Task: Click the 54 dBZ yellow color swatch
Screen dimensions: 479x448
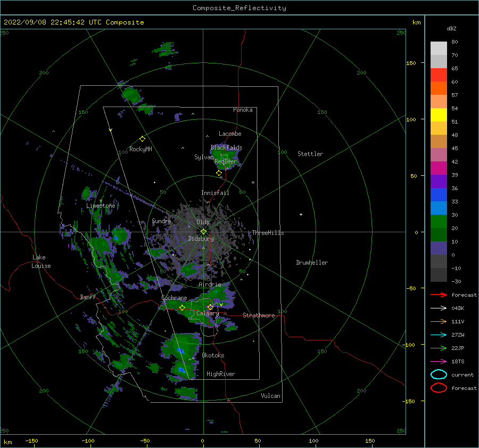Action: [x=439, y=115]
